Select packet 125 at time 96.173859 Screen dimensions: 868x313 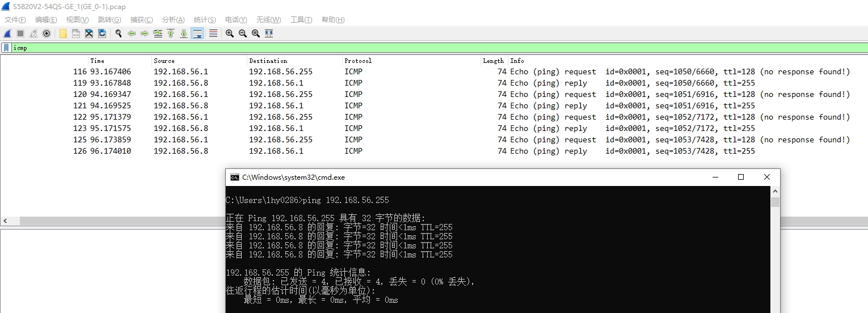click(x=434, y=140)
